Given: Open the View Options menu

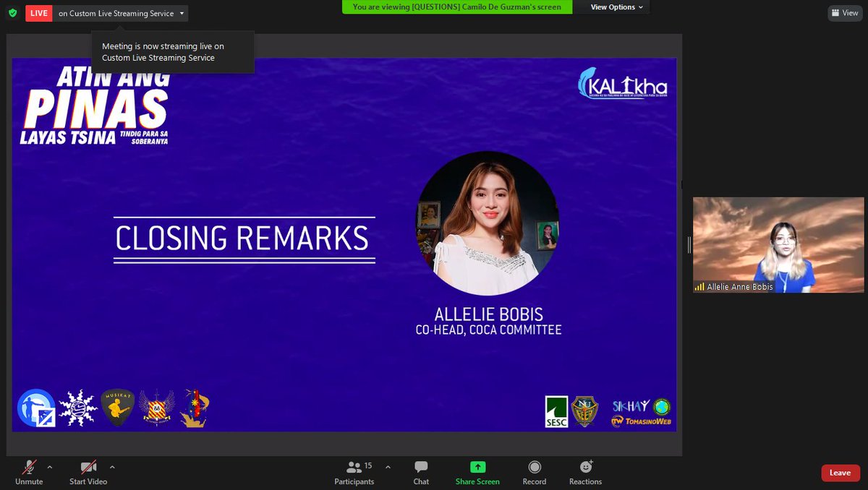Looking at the screenshot, I should click(617, 7).
